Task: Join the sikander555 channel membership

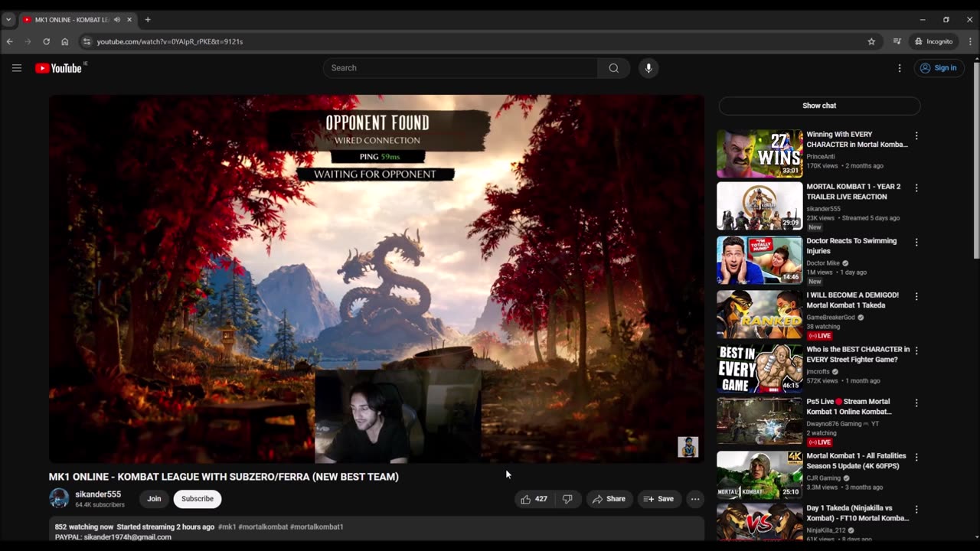Action: click(x=154, y=499)
